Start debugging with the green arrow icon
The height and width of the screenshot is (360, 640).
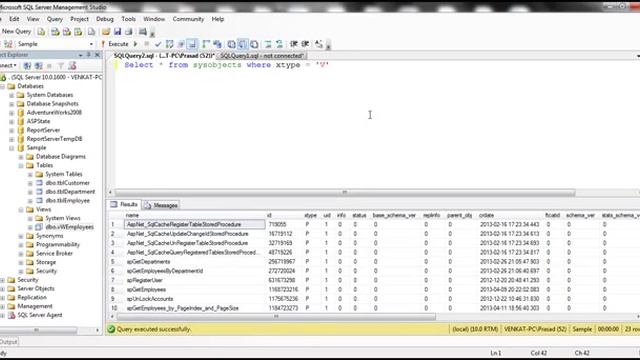coord(135,44)
